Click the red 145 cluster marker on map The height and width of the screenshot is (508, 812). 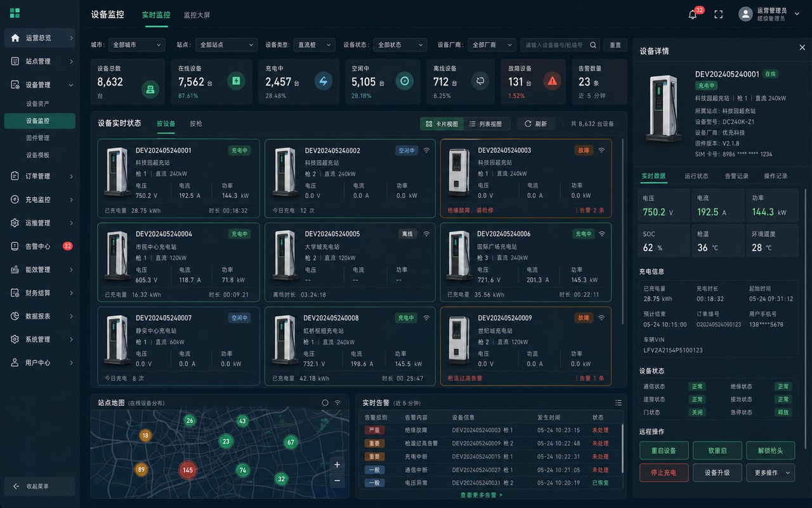pyautogui.click(x=187, y=470)
